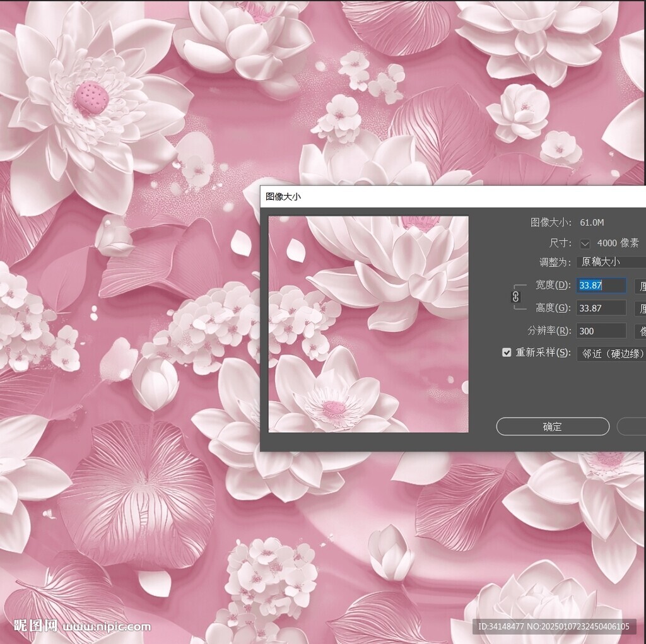
Task: Focus the 高度 height input field
Action: [601, 308]
